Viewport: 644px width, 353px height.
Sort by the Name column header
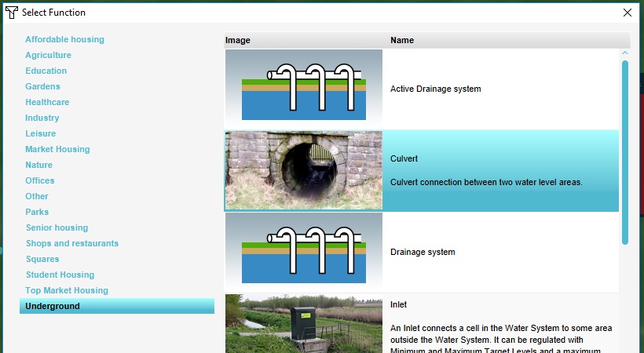coord(402,40)
